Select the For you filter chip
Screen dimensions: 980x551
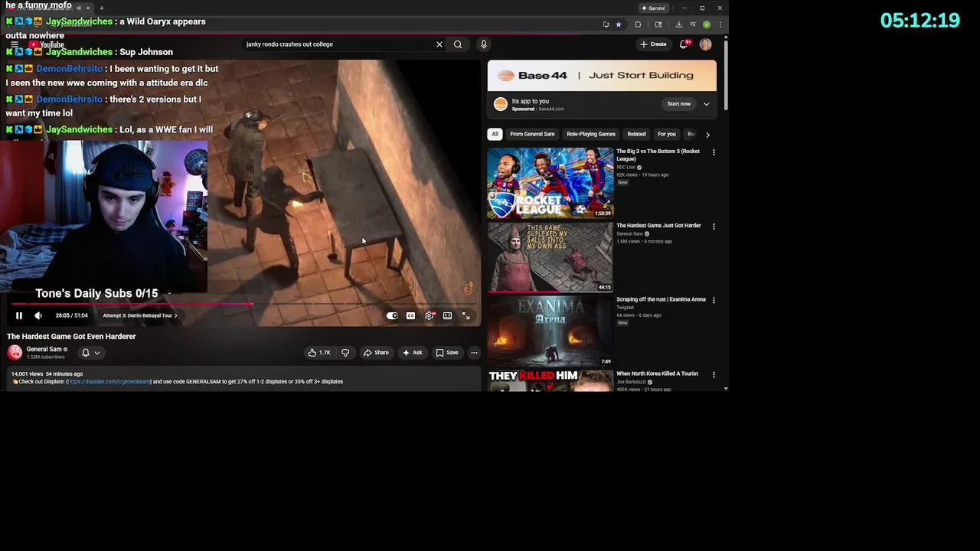(x=667, y=135)
